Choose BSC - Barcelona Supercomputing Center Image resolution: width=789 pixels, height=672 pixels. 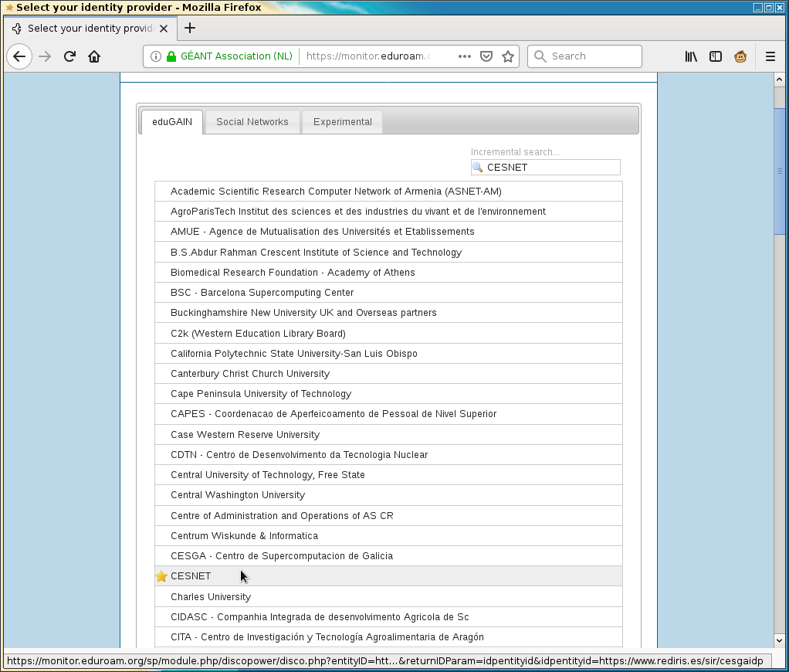pyautogui.click(x=388, y=293)
